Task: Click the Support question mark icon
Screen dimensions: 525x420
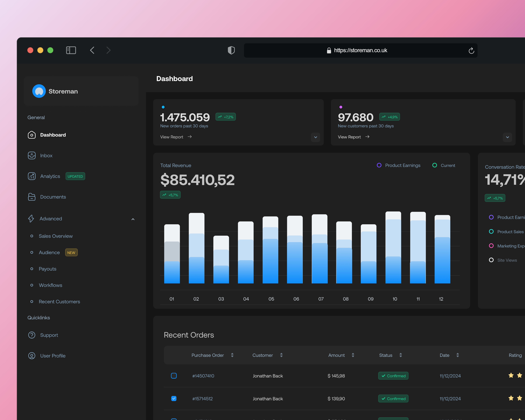Action: click(32, 335)
